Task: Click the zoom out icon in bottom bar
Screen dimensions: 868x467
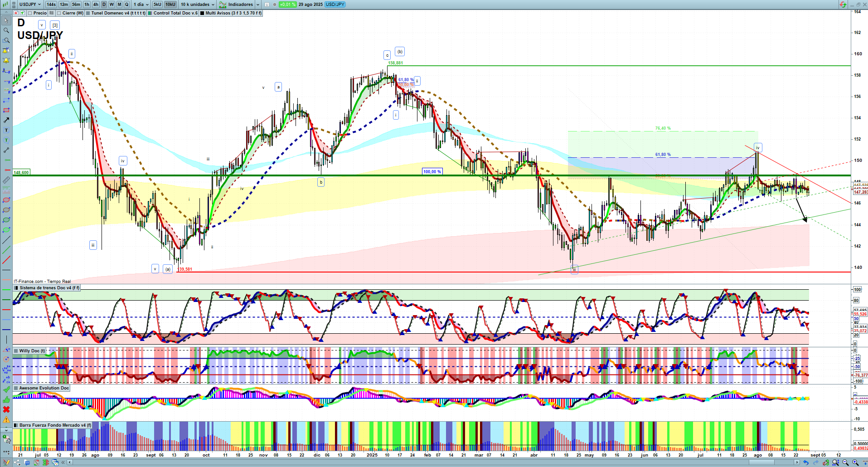Action: coord(845,462)
